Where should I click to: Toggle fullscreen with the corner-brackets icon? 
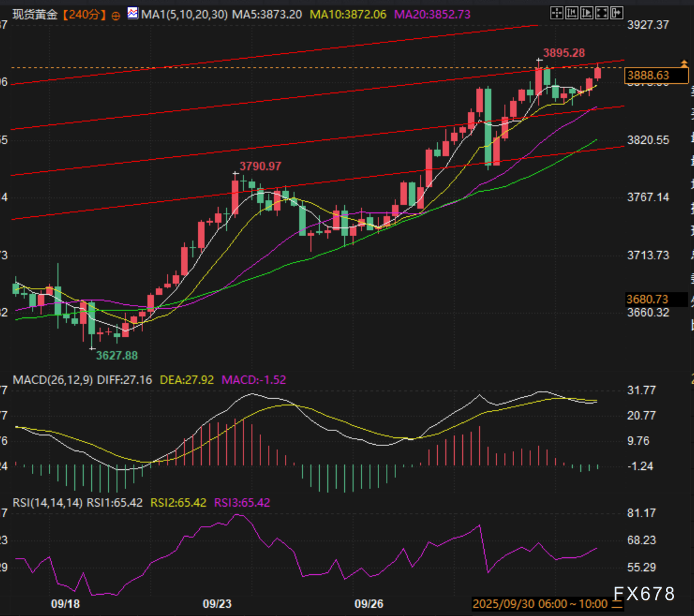pyautogui.click(x=603, y=12)
